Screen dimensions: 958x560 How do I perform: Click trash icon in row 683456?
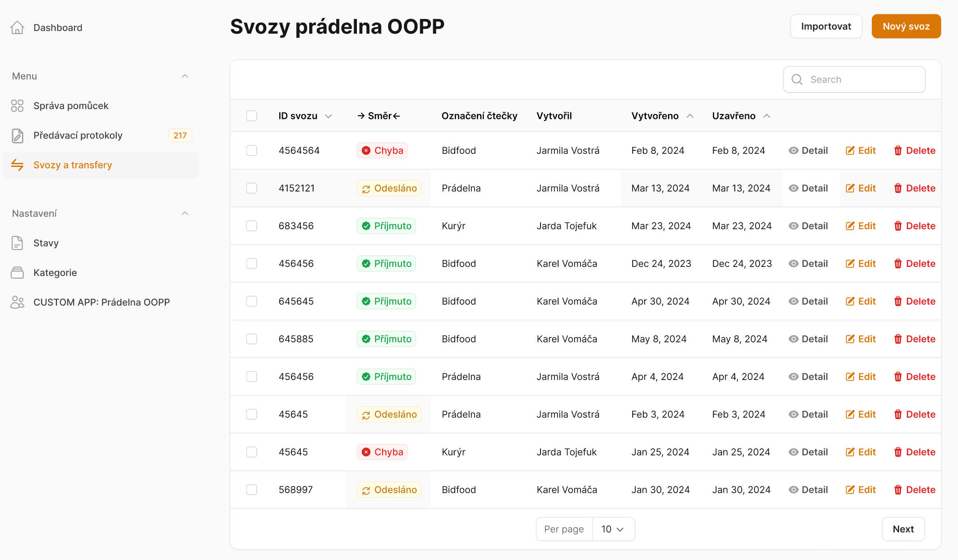[897, 226]
